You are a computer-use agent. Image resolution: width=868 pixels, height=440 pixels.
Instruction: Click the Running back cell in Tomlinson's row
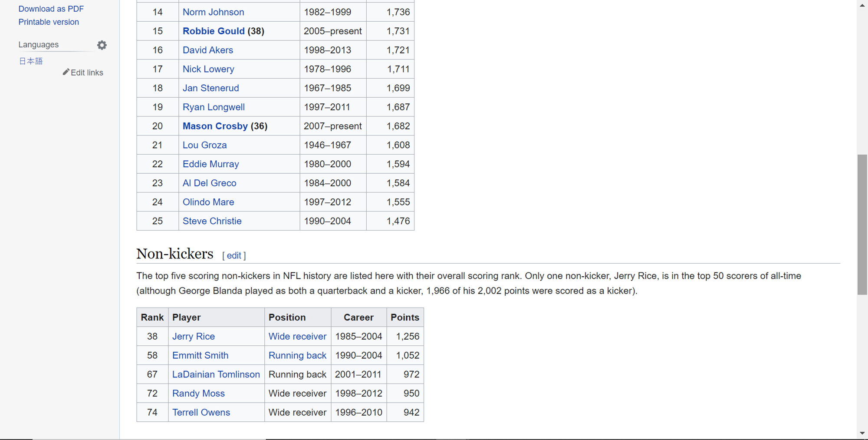coord(298,374)
